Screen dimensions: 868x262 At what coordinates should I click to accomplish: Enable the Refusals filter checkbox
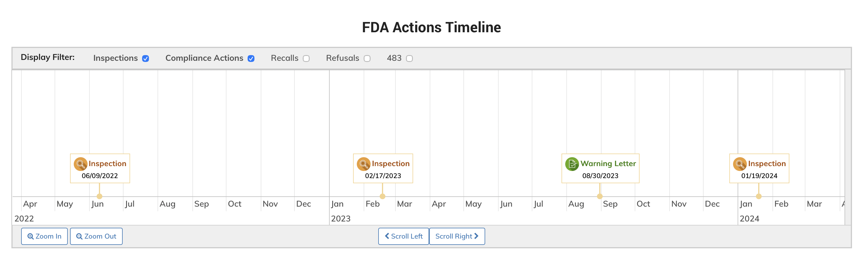(367, 59)
